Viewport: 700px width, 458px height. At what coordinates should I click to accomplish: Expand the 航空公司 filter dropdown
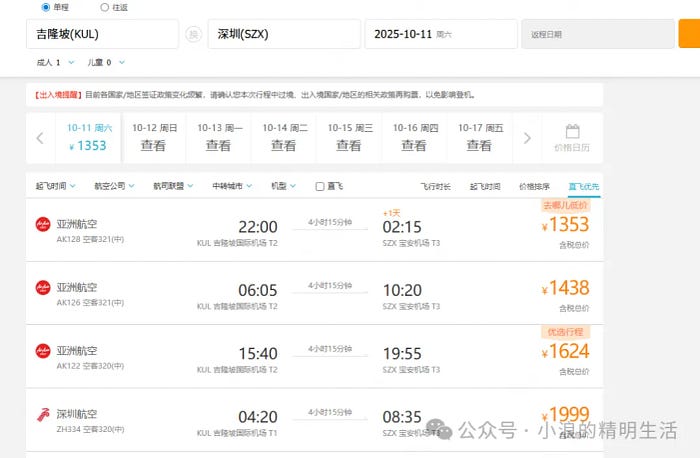pyautogui.click(x=114, y=186)
